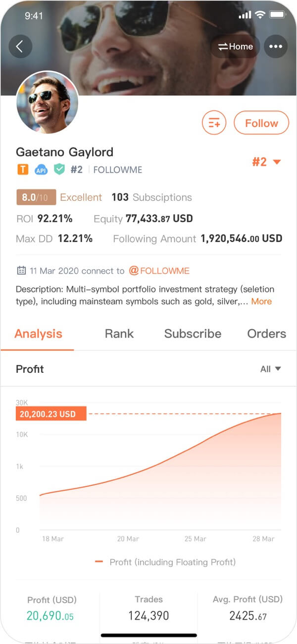This screenshot has width=297, height=644.
Task: Open Gaetano Gaylord's round profile photo
Action: pyautogui.click(x=48, y=103)
